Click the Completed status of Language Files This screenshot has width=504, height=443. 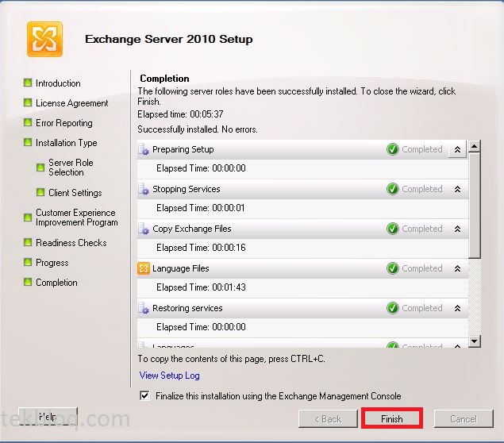coord(422,268)
